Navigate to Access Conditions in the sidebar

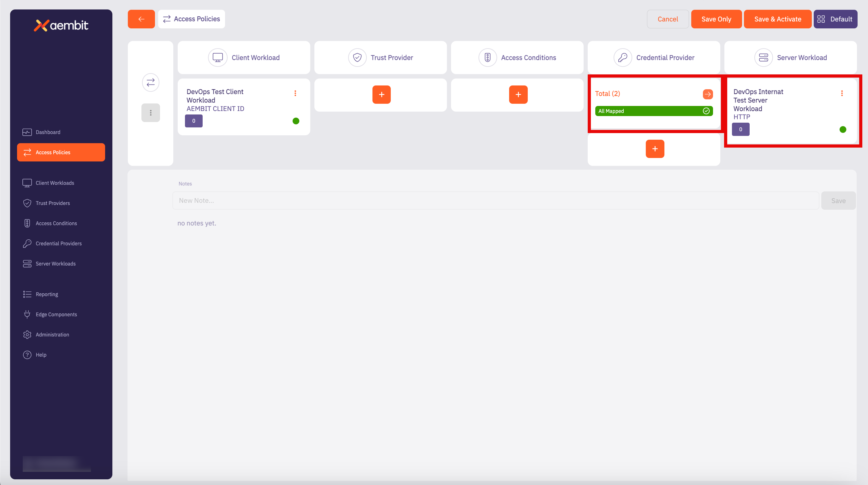click(x=61, y=223)
